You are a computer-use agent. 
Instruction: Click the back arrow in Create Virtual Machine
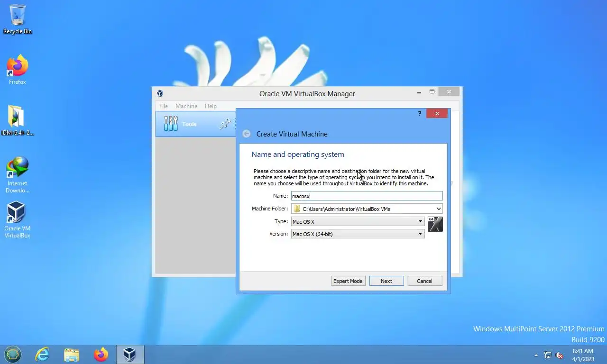click(x=246, y=134)
